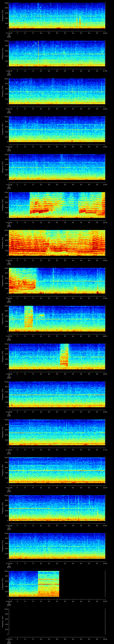The image size is (114, 644).
Task: Pick the spectrogram panel starting at 14:22:00
Action: click(57, 129)
